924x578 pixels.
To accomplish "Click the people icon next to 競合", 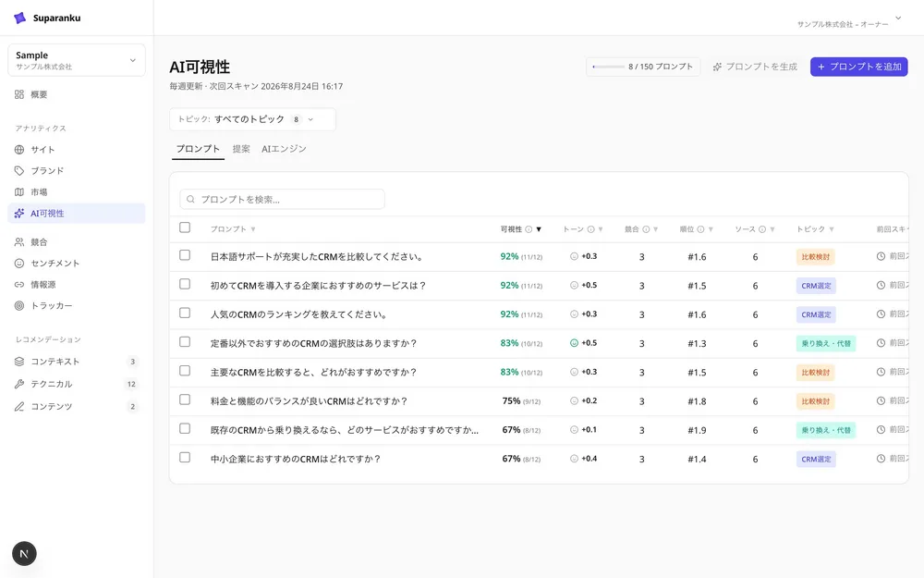I will (x=19, y=241).
